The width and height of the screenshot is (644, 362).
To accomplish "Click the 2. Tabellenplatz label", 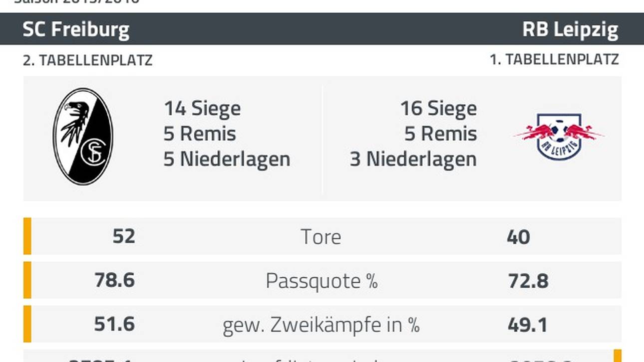I will click(87, 60).
